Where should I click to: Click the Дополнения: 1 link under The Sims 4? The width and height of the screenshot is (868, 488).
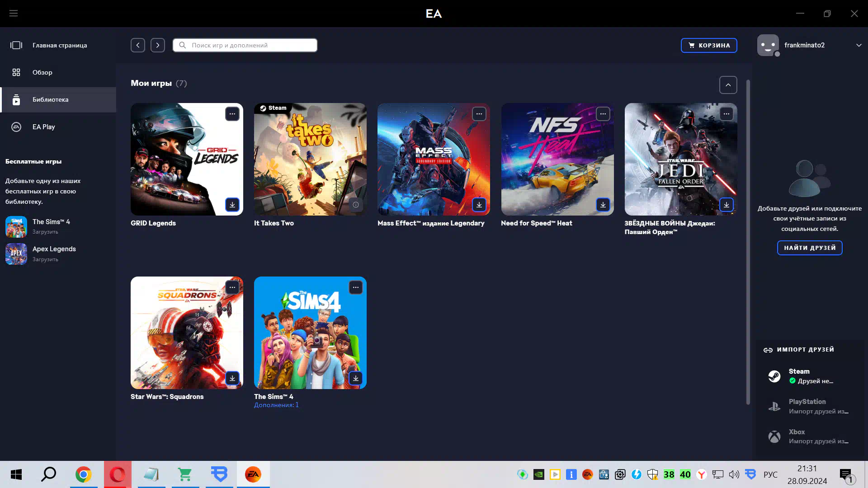276,405
